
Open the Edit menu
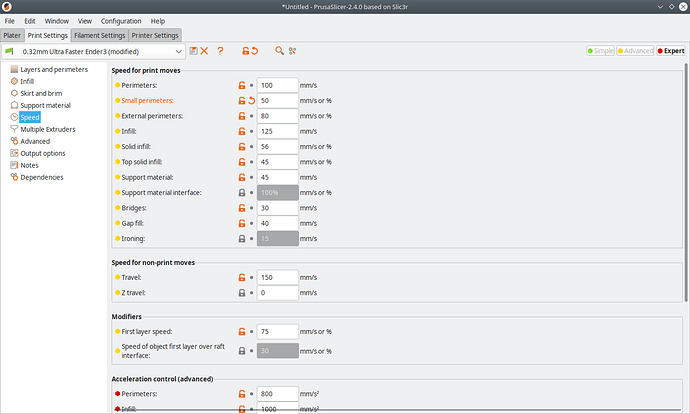point(30,21)
